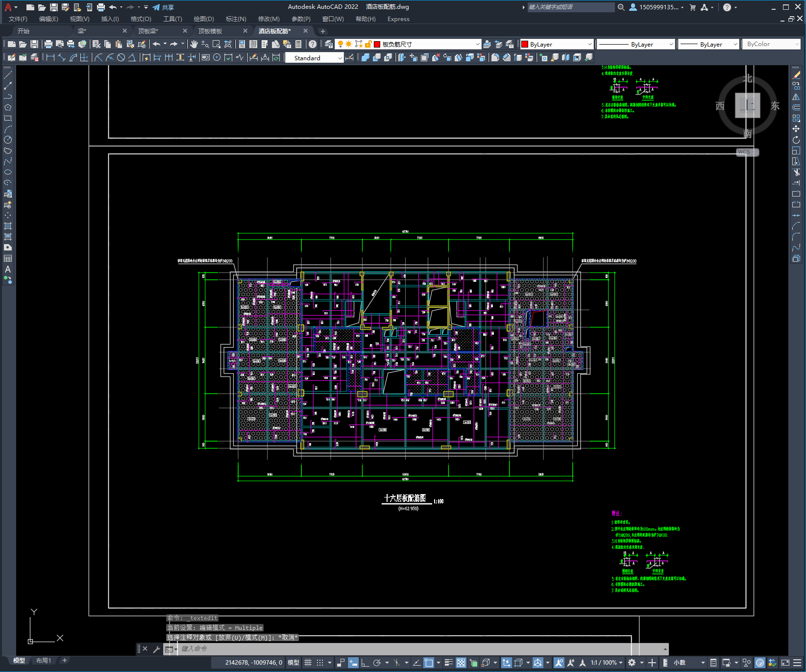Click the WCS label under ViewCube
Screen dimensions: 806x672
[x=747, y=152]
